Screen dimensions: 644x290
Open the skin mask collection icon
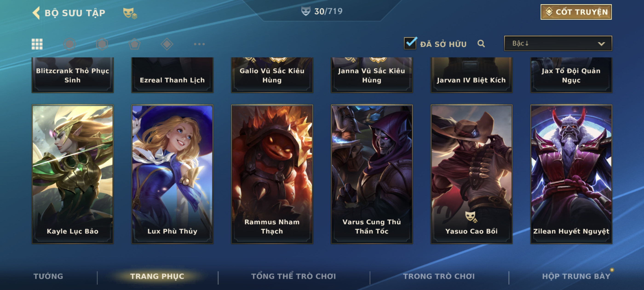130,13
